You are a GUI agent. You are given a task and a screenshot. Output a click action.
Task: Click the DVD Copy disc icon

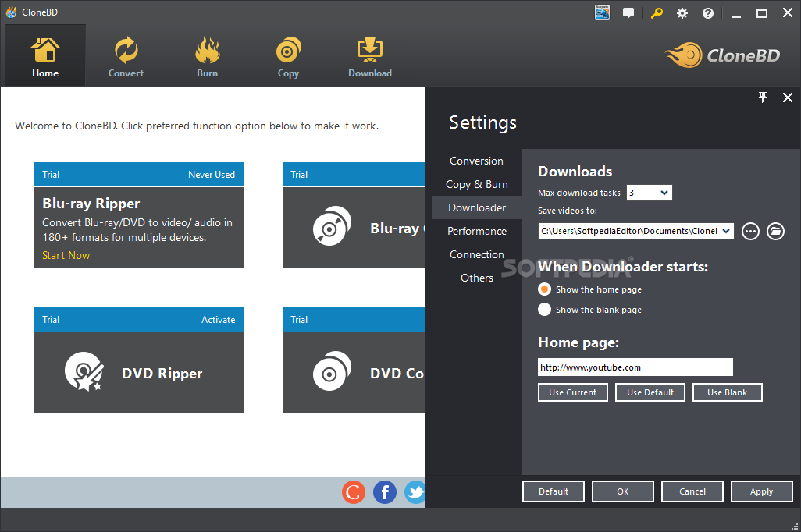pos(332,371)
